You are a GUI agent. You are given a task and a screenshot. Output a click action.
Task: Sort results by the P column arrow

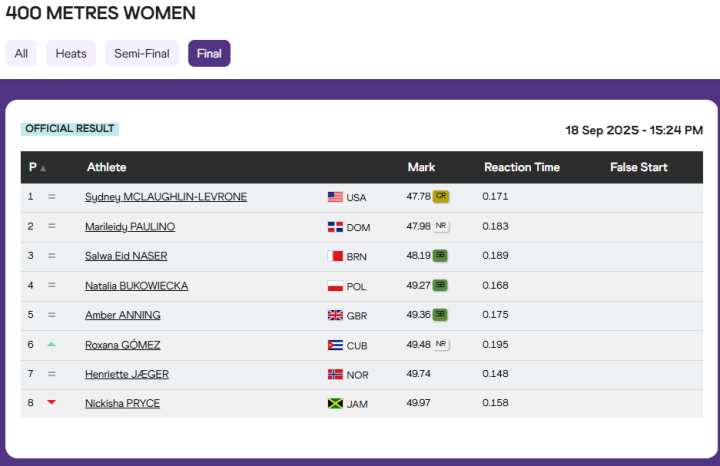click(x=43, y=168)
